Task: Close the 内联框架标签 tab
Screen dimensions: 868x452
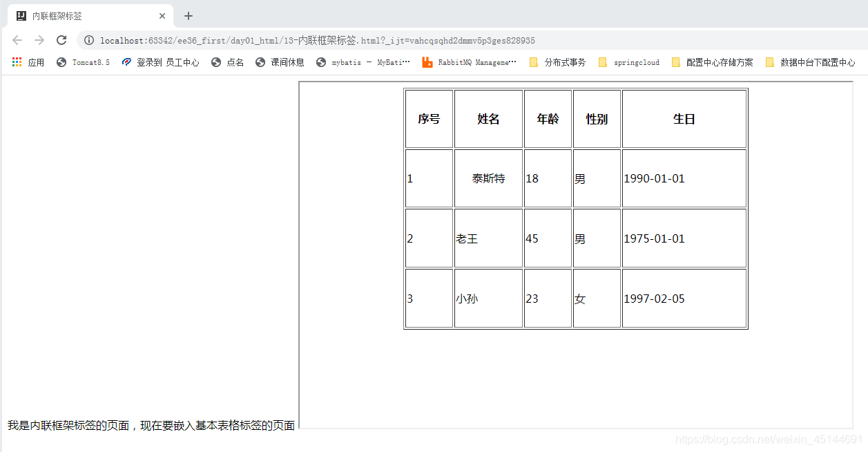Action: (x=162, y=15)
